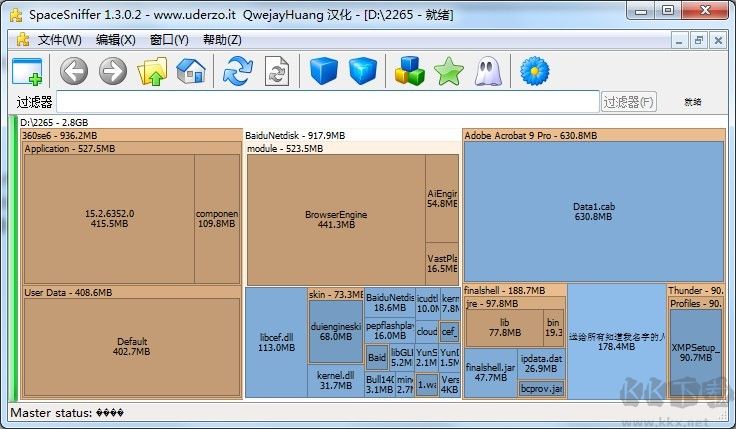Image resolution: width=736 pixels, height=429 pixels.
Task: Click the page rescan icon
Action: (276, 71)
